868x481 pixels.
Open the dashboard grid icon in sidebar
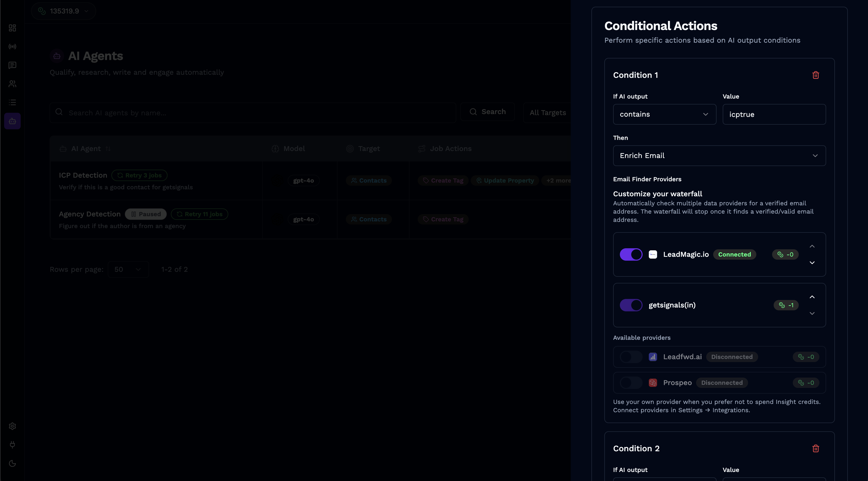12,28
